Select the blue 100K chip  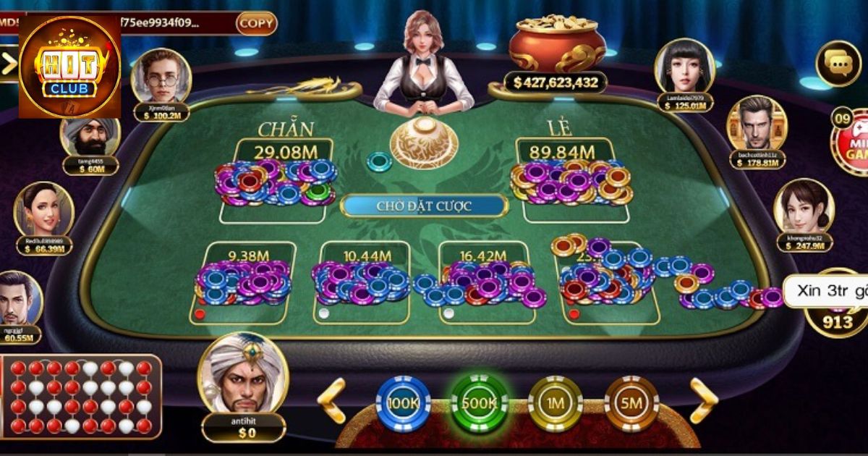pos(403,404)
